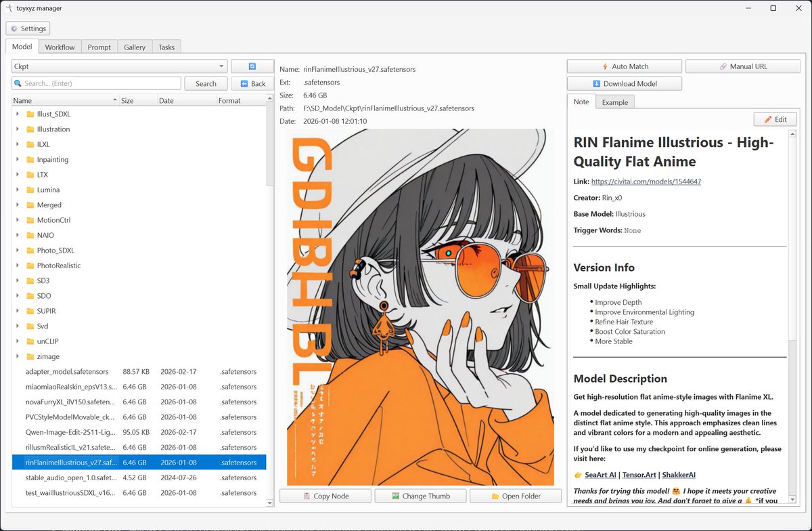
Task: Select the unCLIP folder icon
Action: [x=30, y=341]
